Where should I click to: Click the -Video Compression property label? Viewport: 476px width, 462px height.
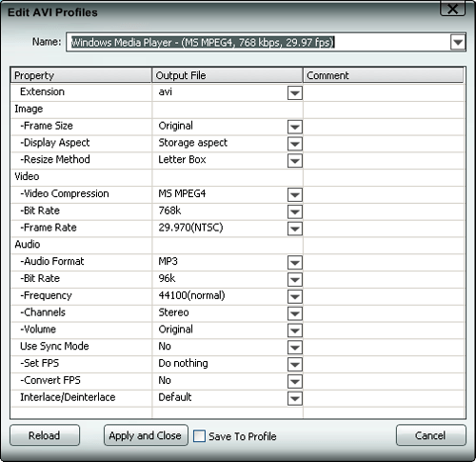(x=65, y=193)
